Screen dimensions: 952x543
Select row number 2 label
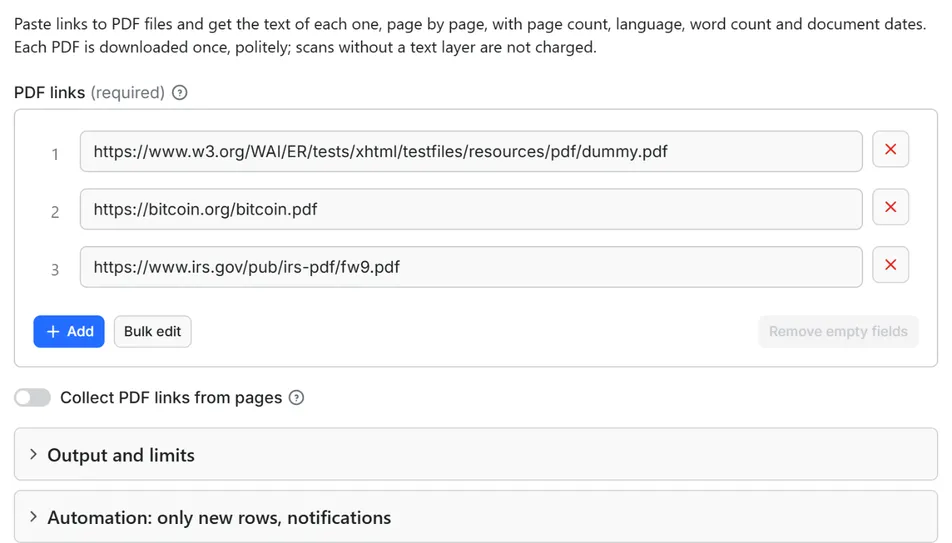[x=55, y=212]
